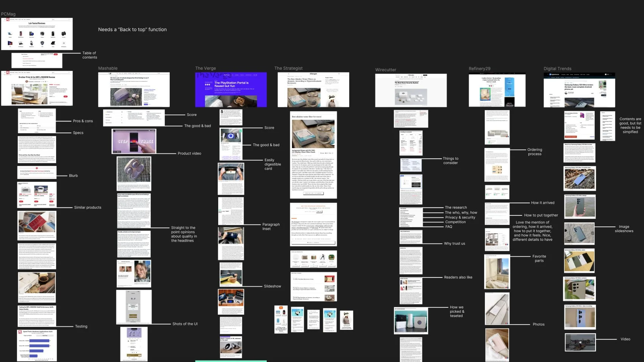Click the 'How we picked & teseted' annotation
The width and height of the screenshot is (644, 362).
(x=457, y=312)
